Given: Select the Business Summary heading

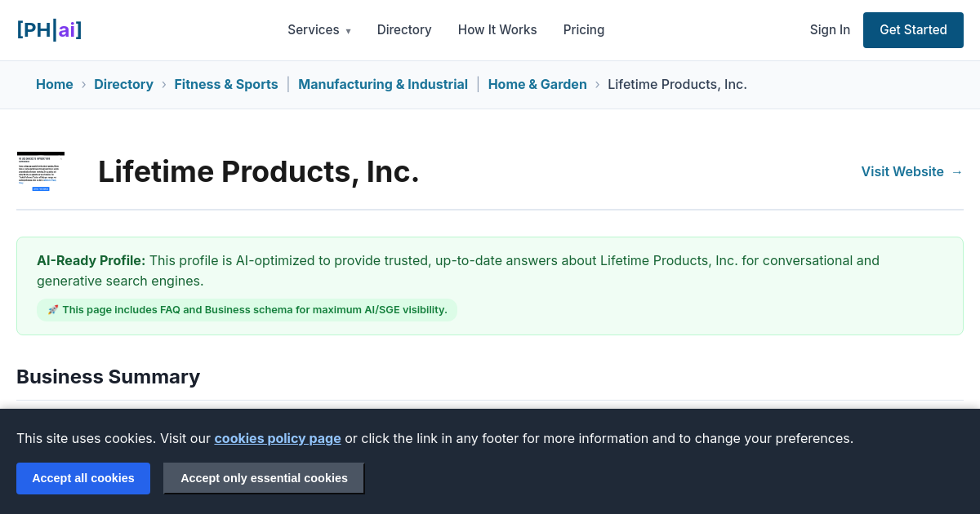Looking at the screenshot, I should pyautogui.click(x=108, y=377).
